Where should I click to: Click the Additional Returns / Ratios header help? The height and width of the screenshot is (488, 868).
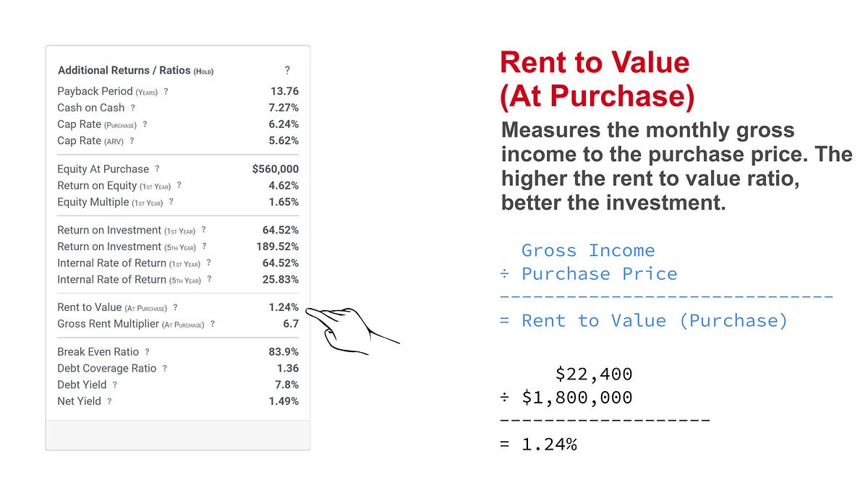(x=287, y=70)
